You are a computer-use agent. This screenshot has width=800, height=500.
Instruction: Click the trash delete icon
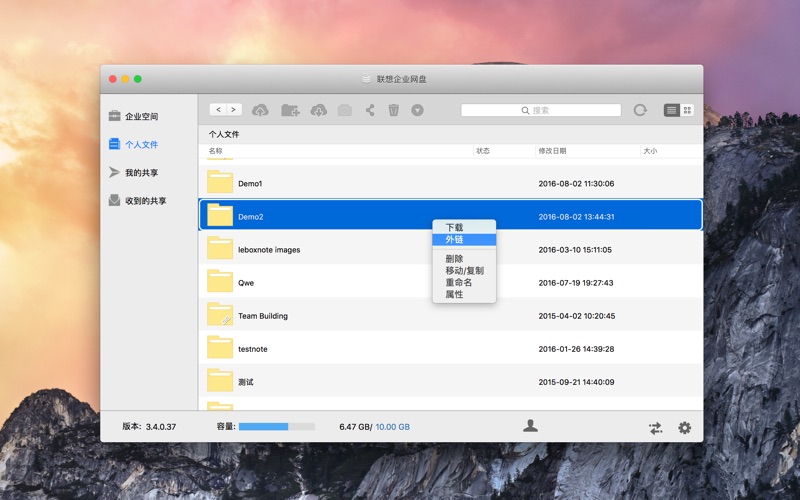pos(393,110)
